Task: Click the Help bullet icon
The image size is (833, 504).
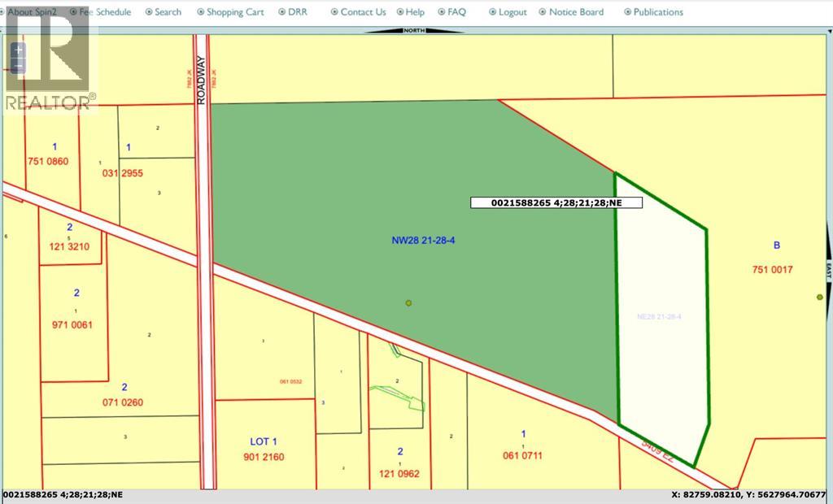Action: click(400, 11)
